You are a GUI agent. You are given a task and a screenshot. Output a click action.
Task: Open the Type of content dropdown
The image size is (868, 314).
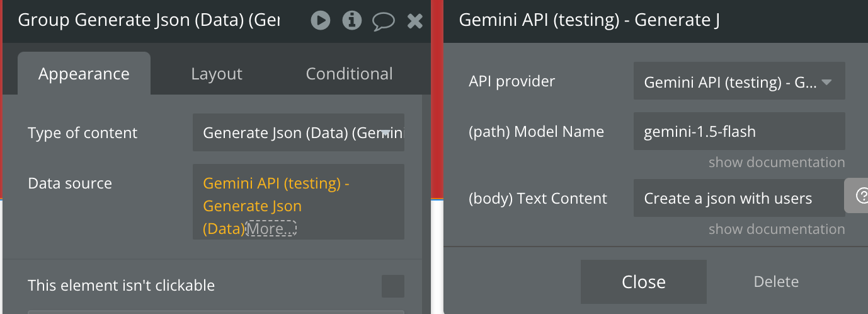299,133
